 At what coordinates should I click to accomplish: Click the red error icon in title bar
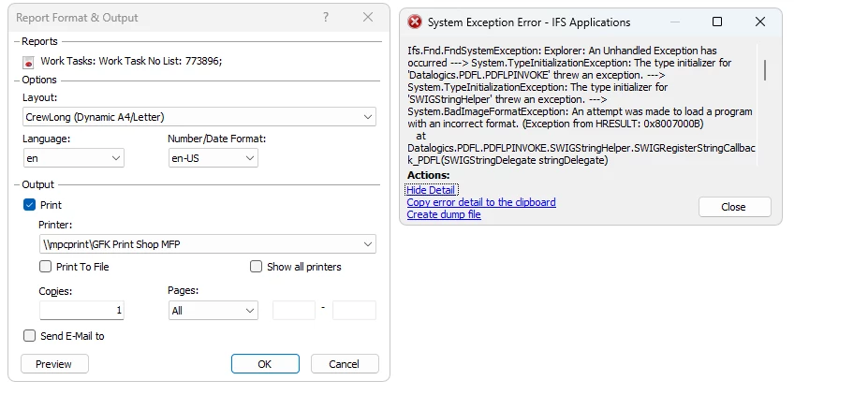point(413,22)
